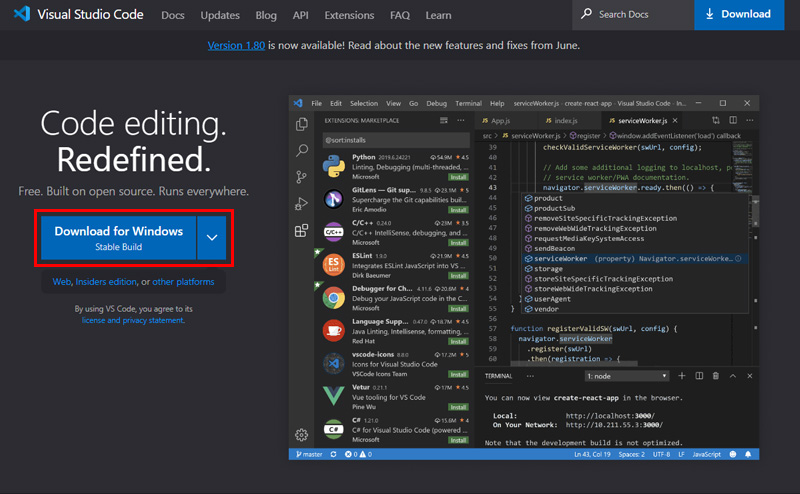Click the maximize panel caret icon
The image size is (800, 494).
tap(733, 376)
